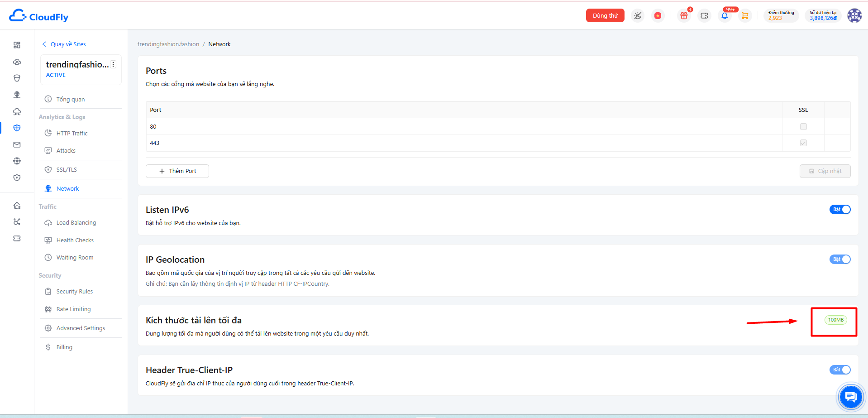Open the user avatar profile menu
The width and height of the screenshot is (868, 418).
click(x=854, y=16)
